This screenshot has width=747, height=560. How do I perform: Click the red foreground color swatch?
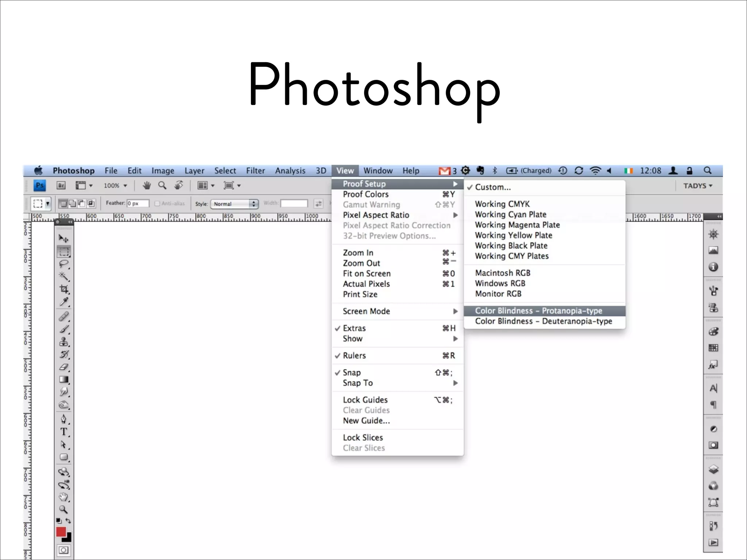(60, 532)
